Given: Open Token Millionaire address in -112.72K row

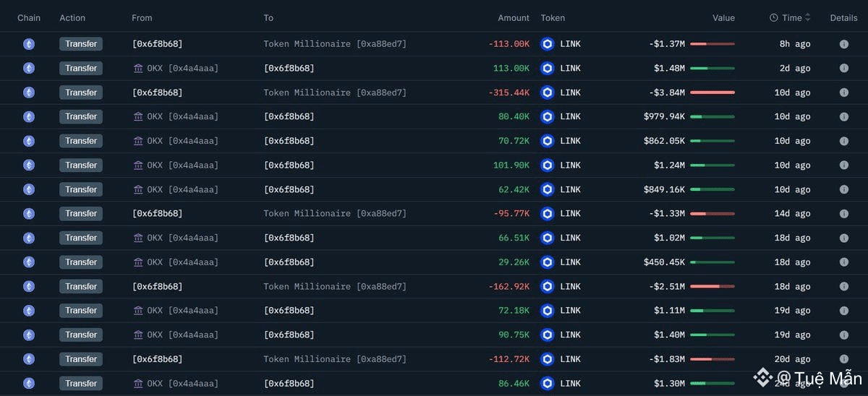Looking at the screenshot, I should 335,359.
